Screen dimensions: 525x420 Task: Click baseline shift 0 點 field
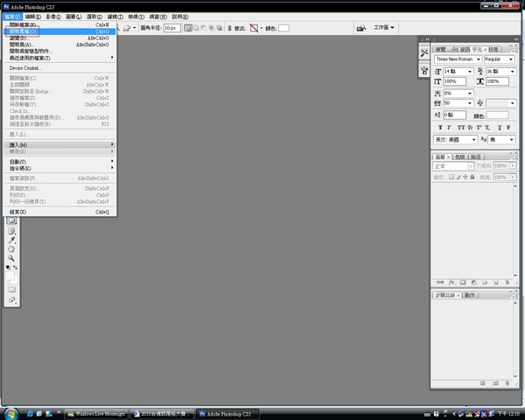tap(454, 115)
